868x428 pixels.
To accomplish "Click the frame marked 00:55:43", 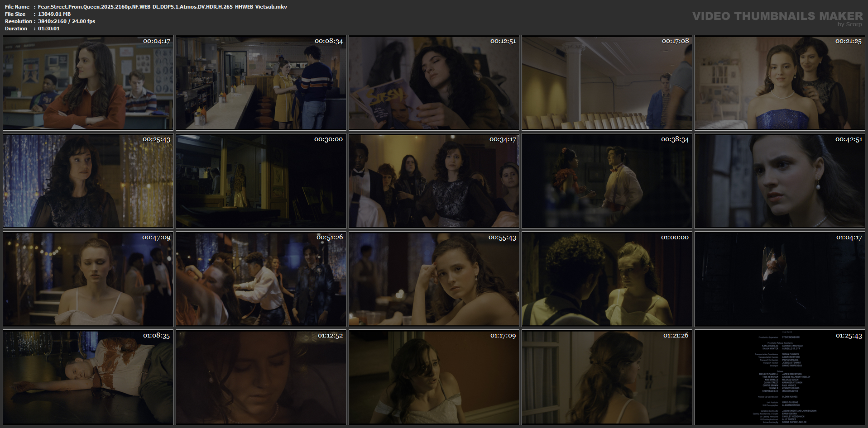I will [434, 279].
